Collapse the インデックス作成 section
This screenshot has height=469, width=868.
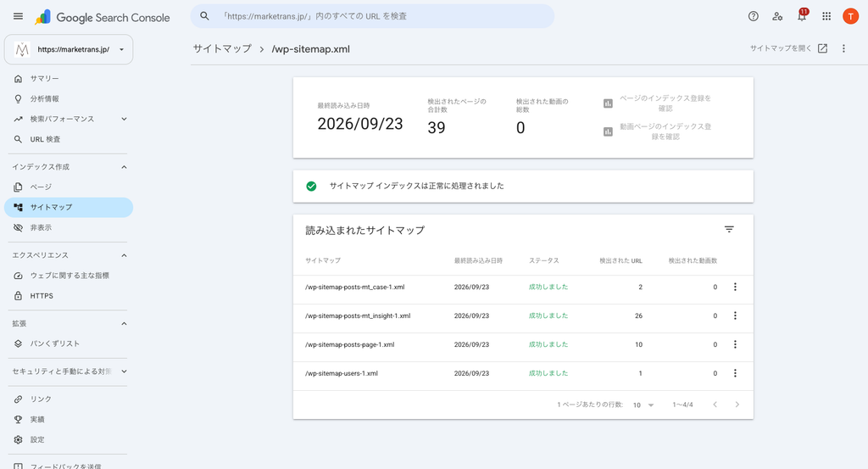pos(124,167)
